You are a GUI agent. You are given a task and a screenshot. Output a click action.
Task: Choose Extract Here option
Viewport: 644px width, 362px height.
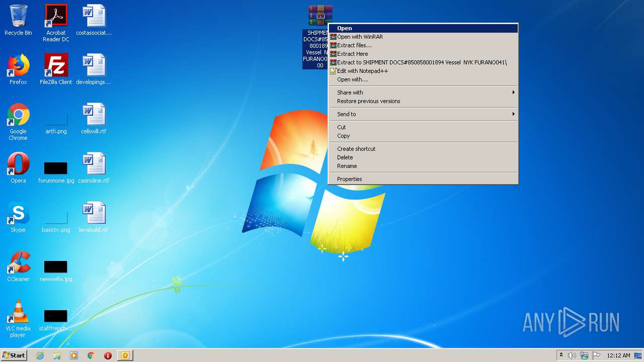click(423, 54)
